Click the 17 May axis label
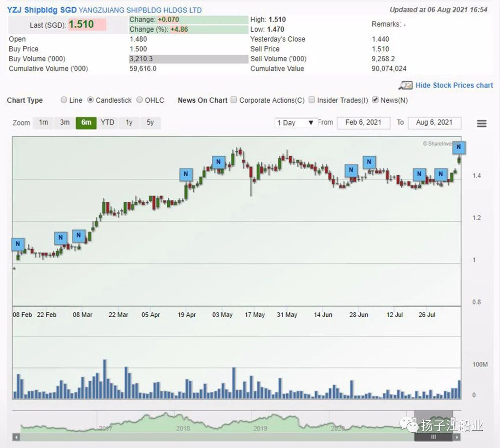The image size is (500, 448). (x=255, y=315)
